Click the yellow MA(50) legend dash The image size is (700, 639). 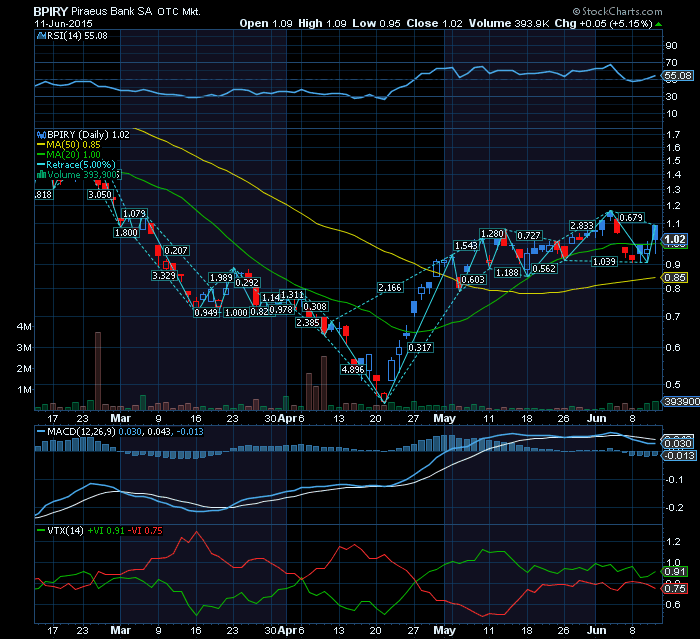tap(41, 145)
